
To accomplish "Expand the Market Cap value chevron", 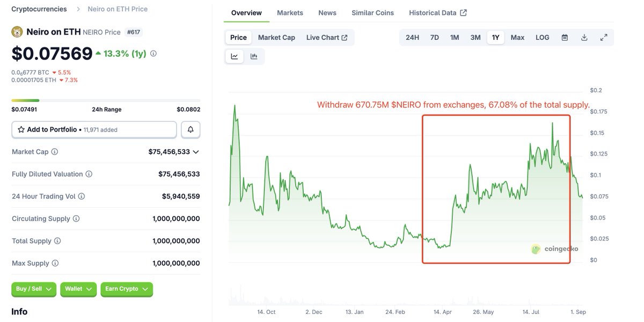I will pos(196,152).
